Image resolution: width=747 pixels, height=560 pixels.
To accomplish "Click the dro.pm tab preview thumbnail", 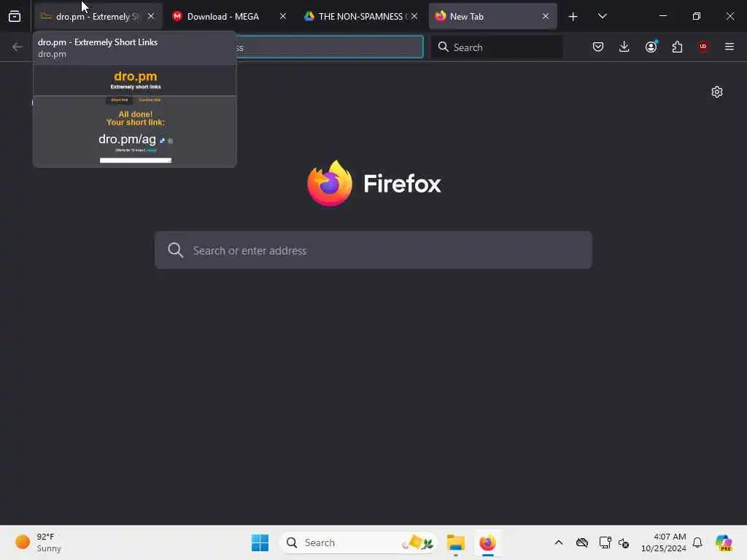I will tap(135, 116).
